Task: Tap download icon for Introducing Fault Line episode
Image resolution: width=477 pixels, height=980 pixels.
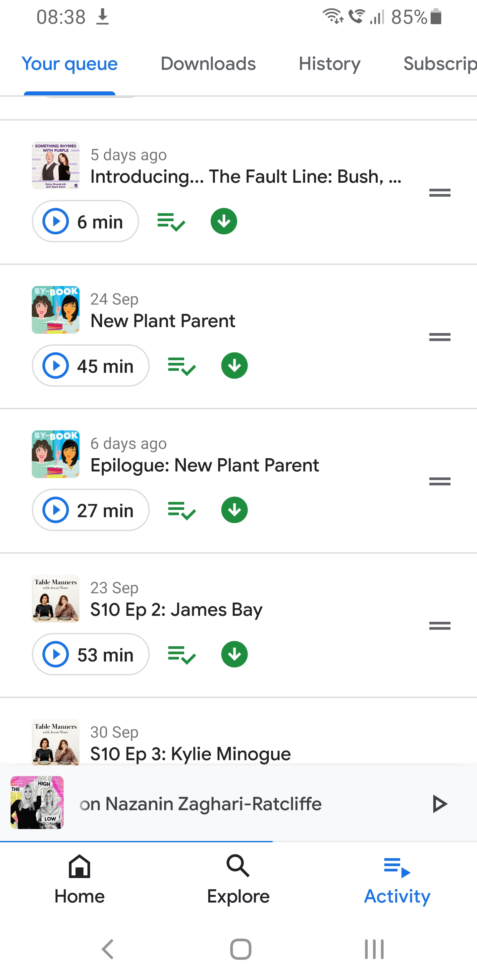Action: [224, 221]
